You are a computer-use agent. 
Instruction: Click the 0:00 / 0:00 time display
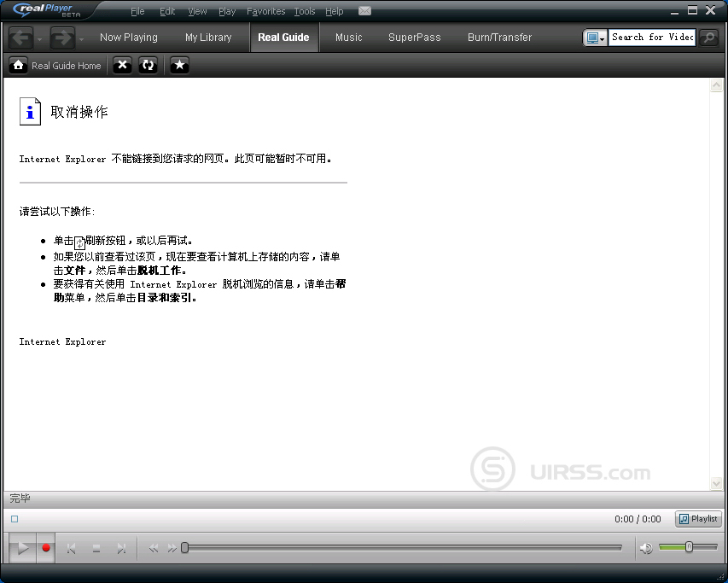[638, 519]
